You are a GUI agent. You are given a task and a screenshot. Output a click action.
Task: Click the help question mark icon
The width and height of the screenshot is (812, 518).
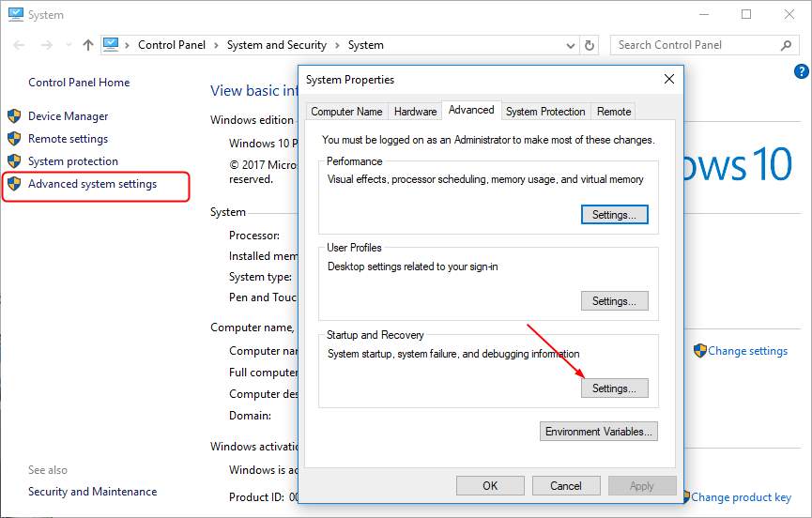tap(801, 71)
